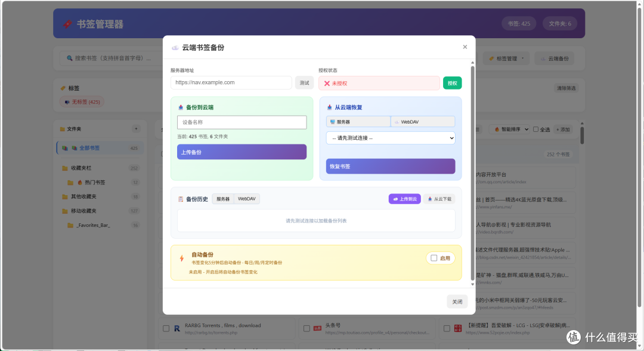
Task: Select the 全部书签 folder item
Action: pyautogui.click(x=100, y=148)
